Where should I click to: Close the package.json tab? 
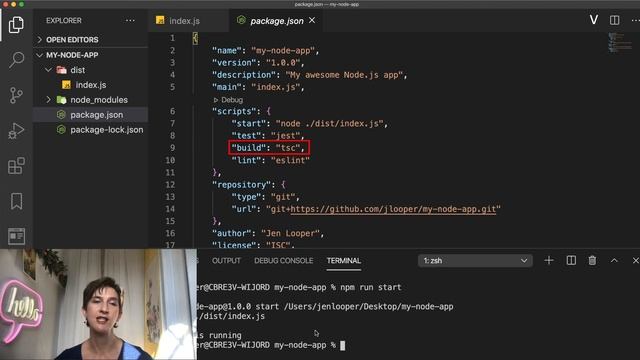tap(312, 20)
